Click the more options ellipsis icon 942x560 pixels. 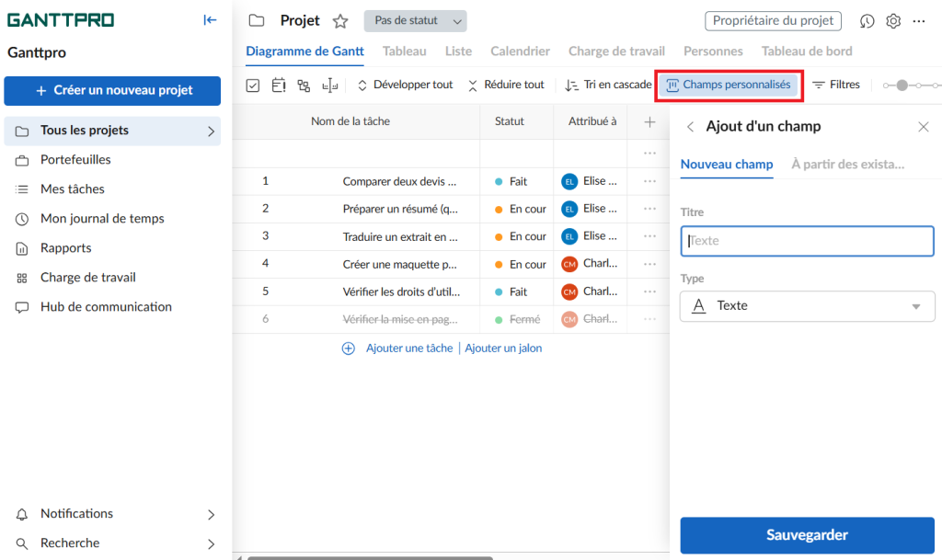(917, 20)
